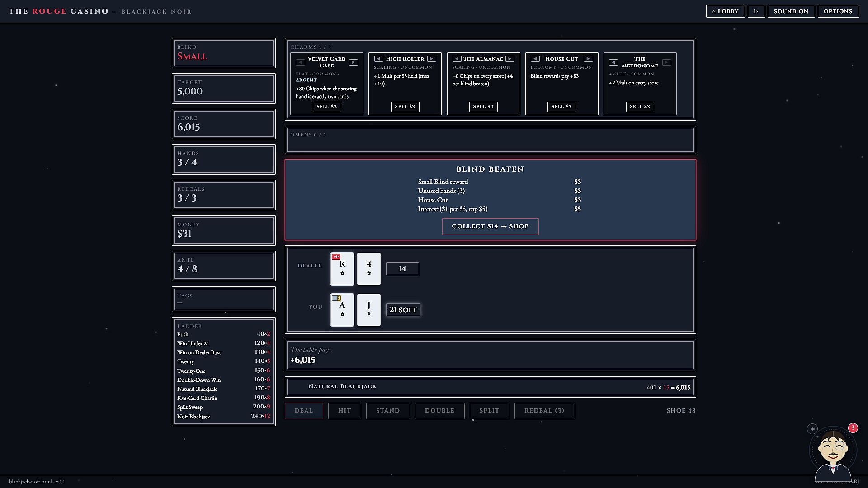Click the Tags panel
The image size is (868, 488).
pyautogui.click(x=224, y=300)
